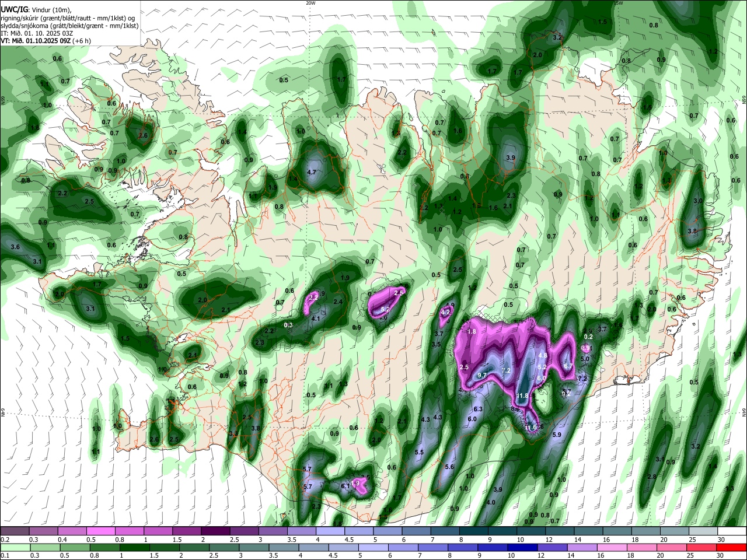The width and height of the screenshot is (747, 560).
Task: Select the 2.8 value in the southeast
Action: pyautogui.click(x=652, y=477)
